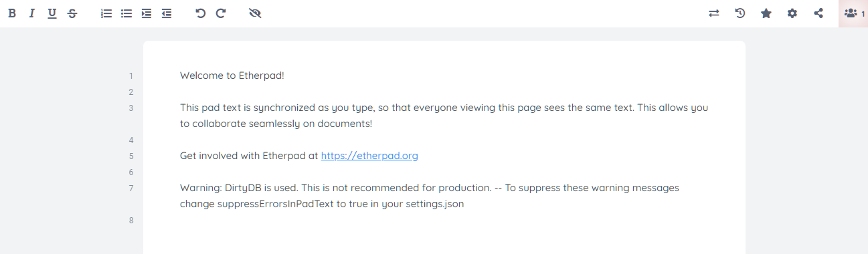Save a revision with star icon
Image resolution: width=868 pixels, height=254 pixels.
766,13
